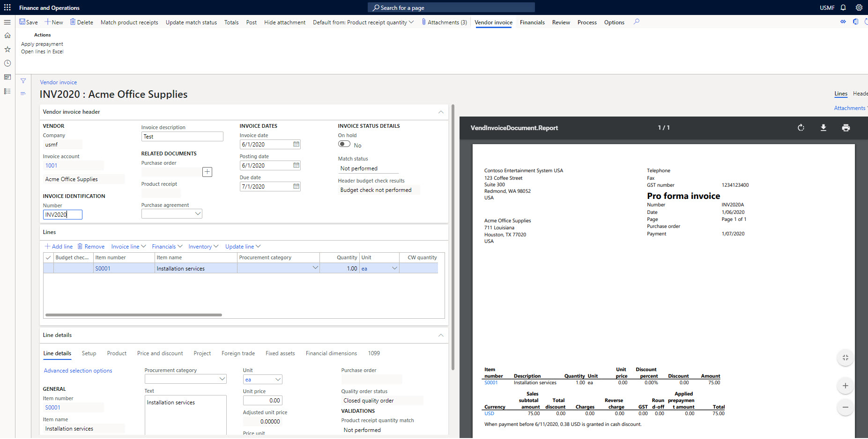Open the app launcher waffle icon
The width and height of the screenshot is (868, 439).
click(x=7, y=7)
